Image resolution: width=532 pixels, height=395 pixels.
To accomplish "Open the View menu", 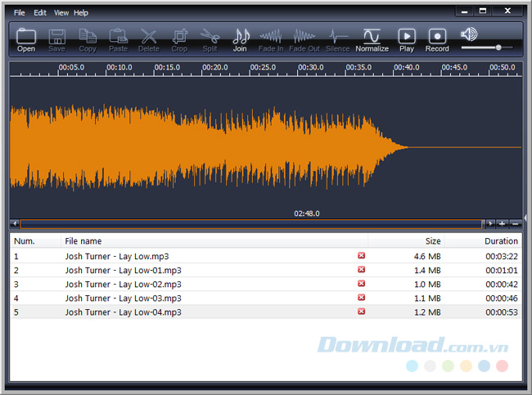I will point(61,13).
